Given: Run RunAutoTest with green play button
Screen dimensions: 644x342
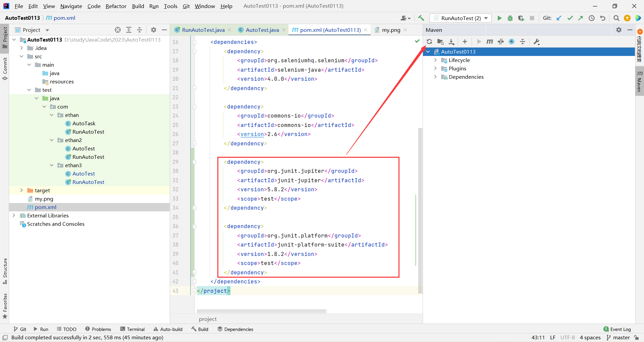Looking at the screenshot, I should point(499,18).
